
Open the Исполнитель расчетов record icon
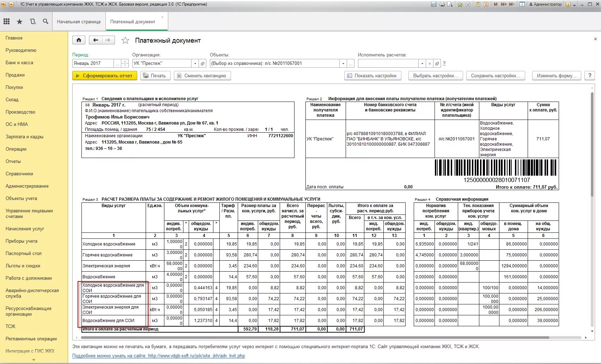(437, 63)
